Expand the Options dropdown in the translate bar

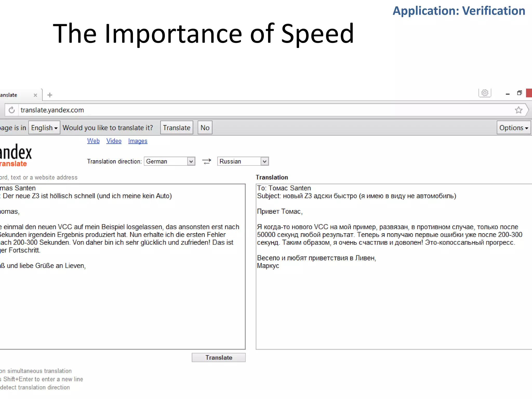514,128
